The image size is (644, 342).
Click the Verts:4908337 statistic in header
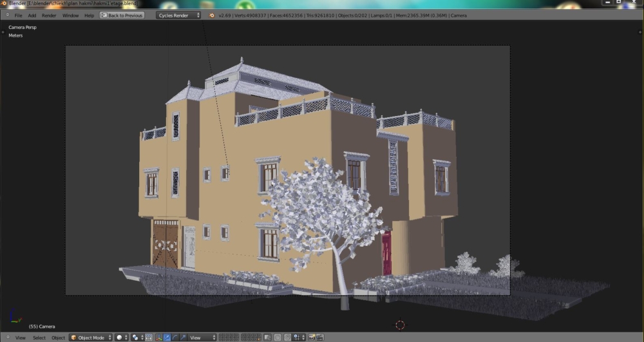(x=249, y=15)
